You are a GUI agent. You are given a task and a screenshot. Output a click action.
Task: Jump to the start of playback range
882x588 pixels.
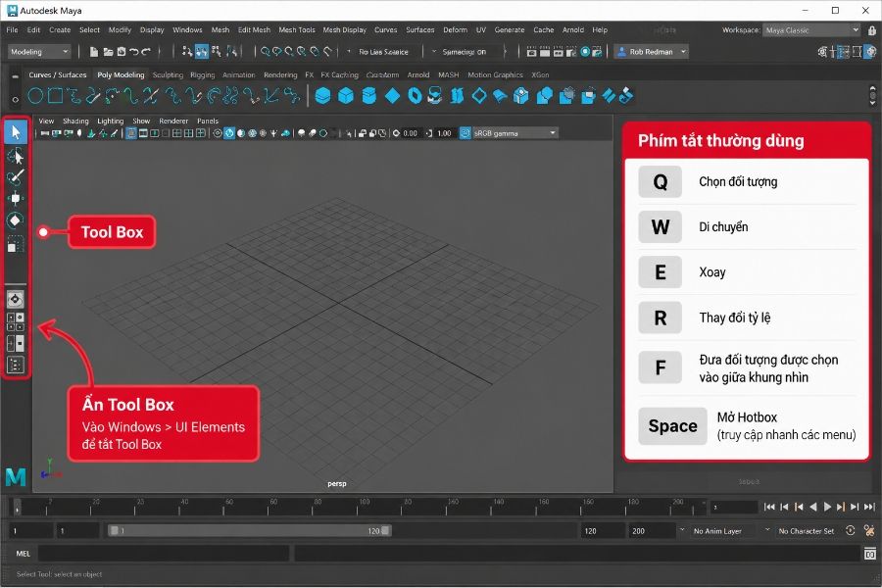click(769, 507)
